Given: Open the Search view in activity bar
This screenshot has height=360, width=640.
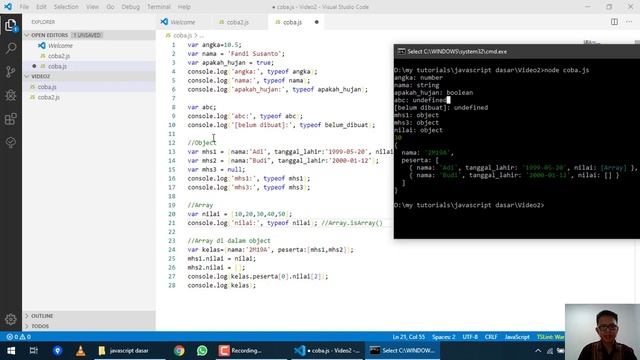Looking at the screenshot, I should coord(11,49).
